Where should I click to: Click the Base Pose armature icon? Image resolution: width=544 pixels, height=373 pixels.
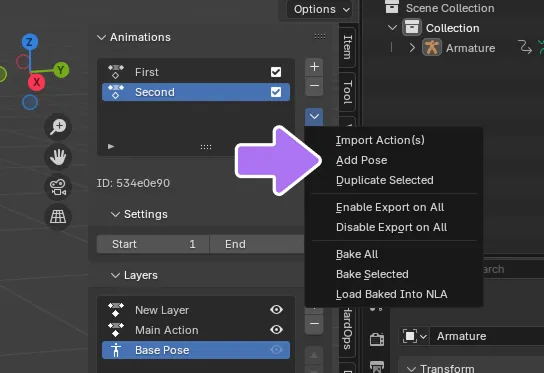116,350
